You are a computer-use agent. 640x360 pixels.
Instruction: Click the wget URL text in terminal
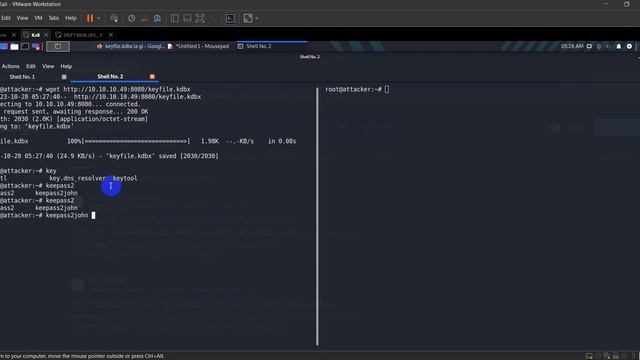coord(127,89)
